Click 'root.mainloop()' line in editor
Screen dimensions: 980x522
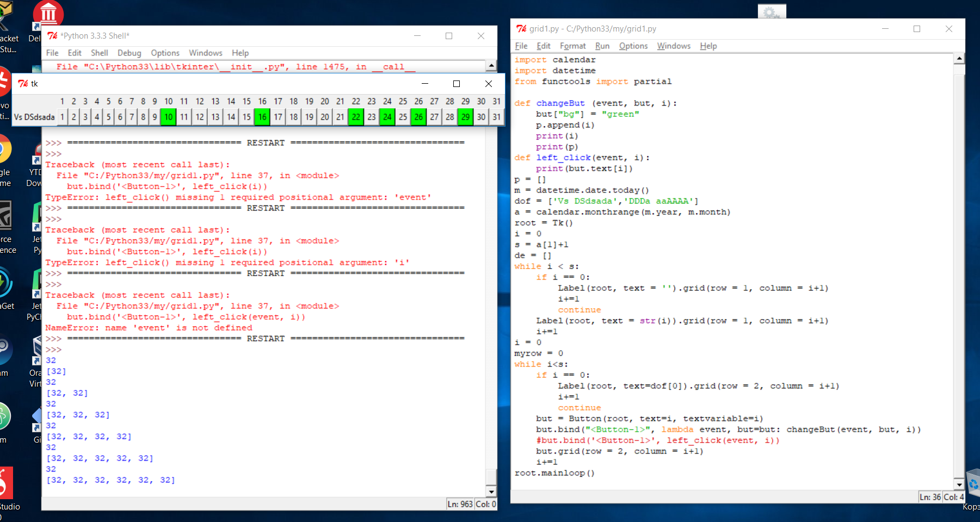coord(554,473)
